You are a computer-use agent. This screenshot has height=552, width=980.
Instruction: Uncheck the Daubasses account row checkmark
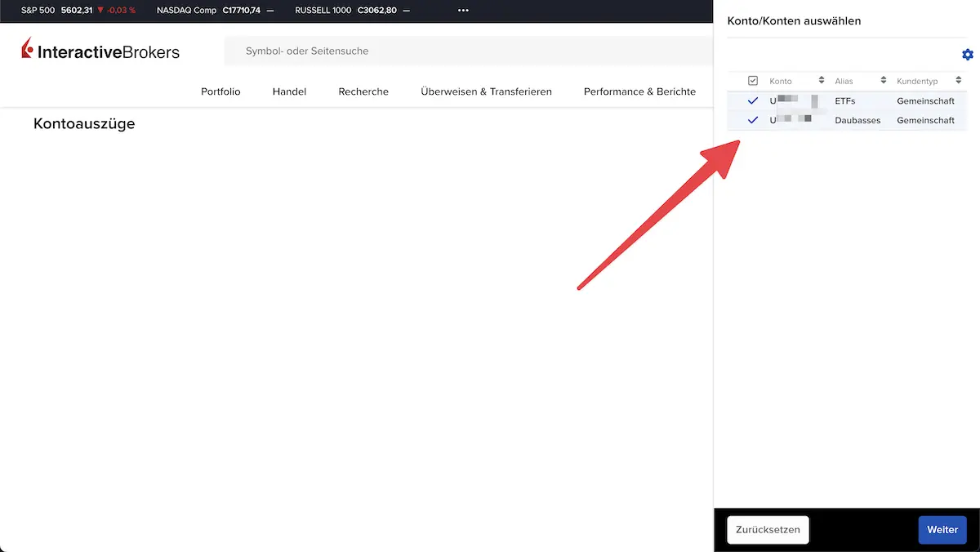point(753,120)
